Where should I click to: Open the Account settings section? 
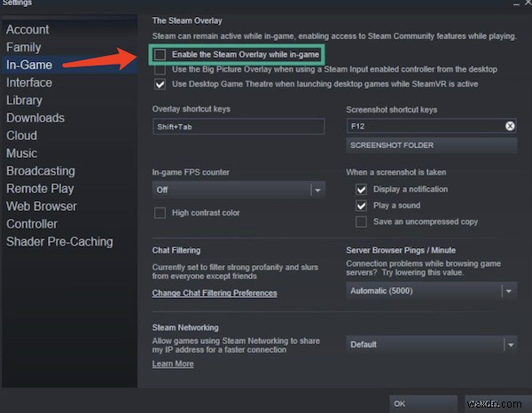click(27, 29)
